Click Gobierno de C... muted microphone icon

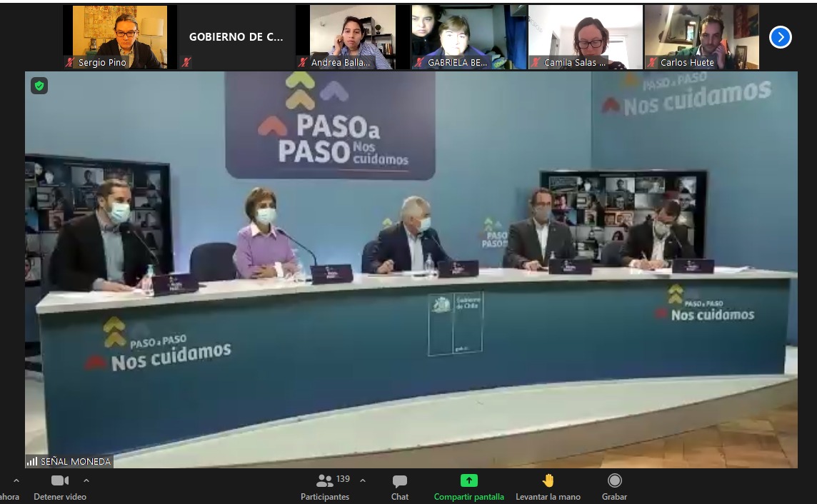(x=186, y=63)
